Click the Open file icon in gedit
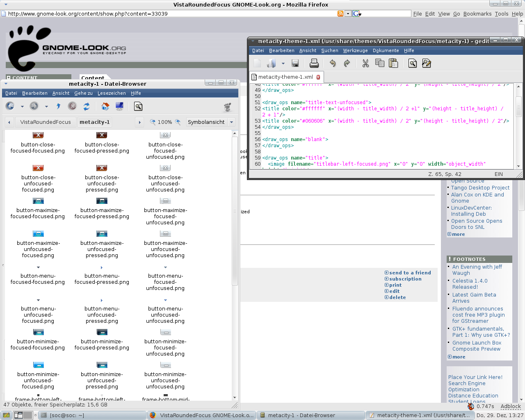 pyautogui.click(x=272, y=63)
